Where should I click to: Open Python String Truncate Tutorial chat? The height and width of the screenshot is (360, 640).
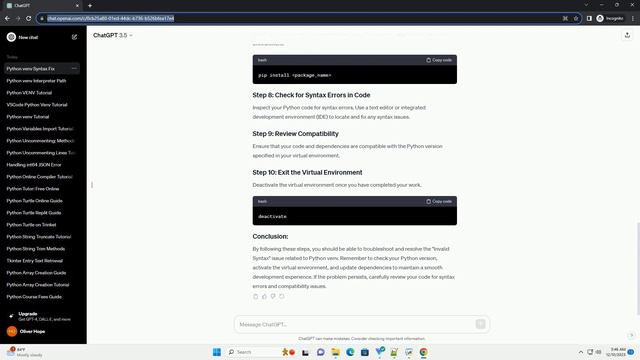click(x=42, y=237)
